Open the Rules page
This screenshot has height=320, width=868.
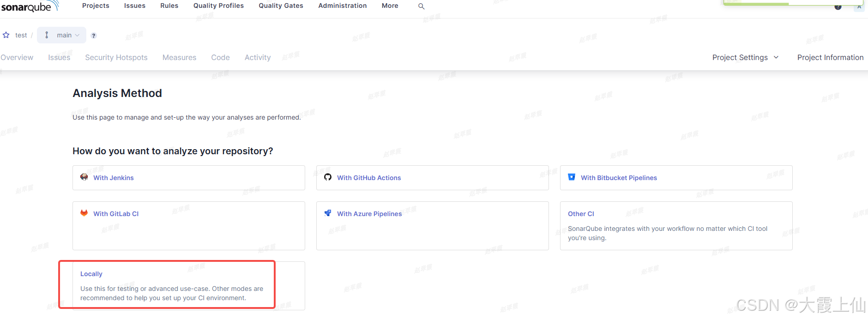click(x=169, y=6)
